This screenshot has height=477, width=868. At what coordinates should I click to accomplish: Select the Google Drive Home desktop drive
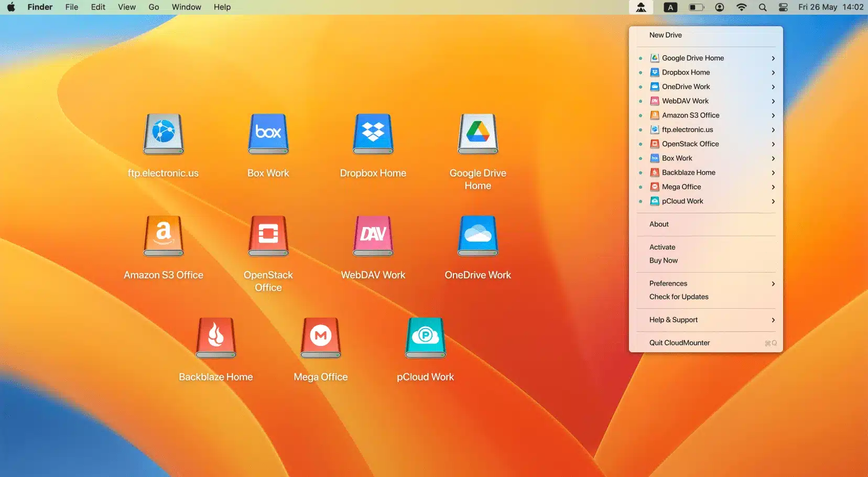[478, 134]
